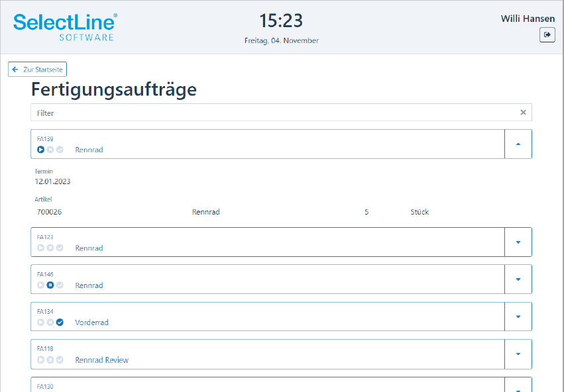
Task: Click the active pause icon on FA146
Action: [x=50, y=285]
